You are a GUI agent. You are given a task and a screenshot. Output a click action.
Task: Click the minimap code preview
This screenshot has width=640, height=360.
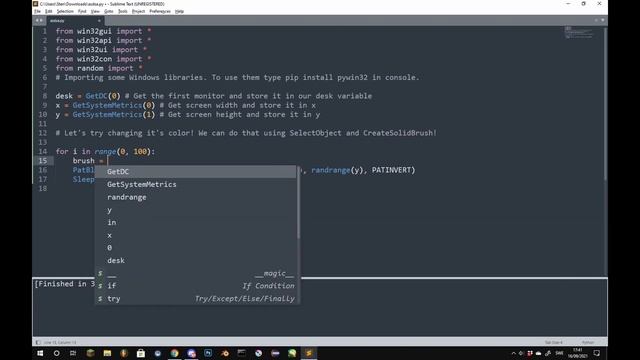click(x=579, y=32)
